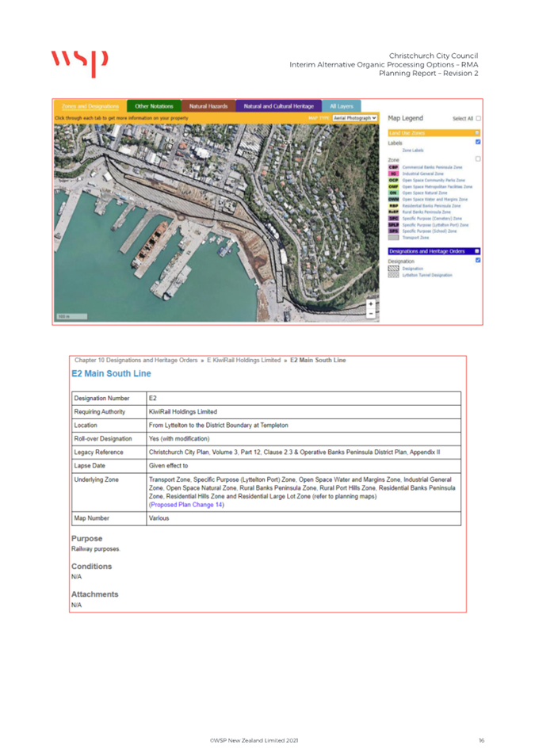Open Industrial General Zone link
Image resolution: width=535 pixels, height=756 pixels.
423,174
